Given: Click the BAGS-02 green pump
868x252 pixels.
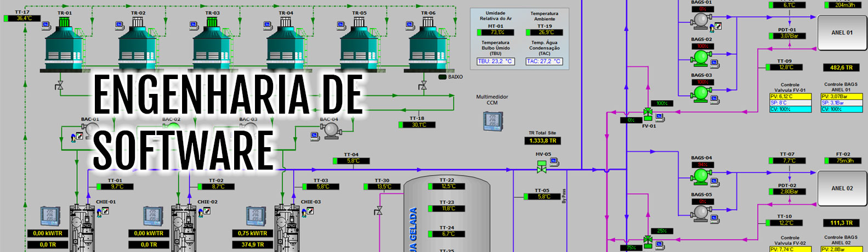Looking at the screenshot, I should point(700,57).
